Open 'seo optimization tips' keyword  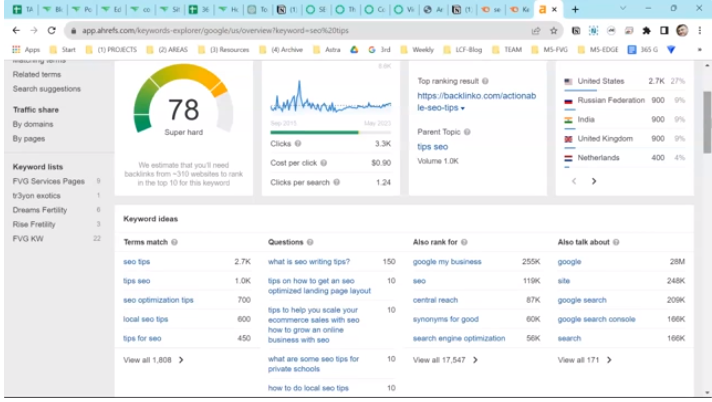tap(158, 300)
